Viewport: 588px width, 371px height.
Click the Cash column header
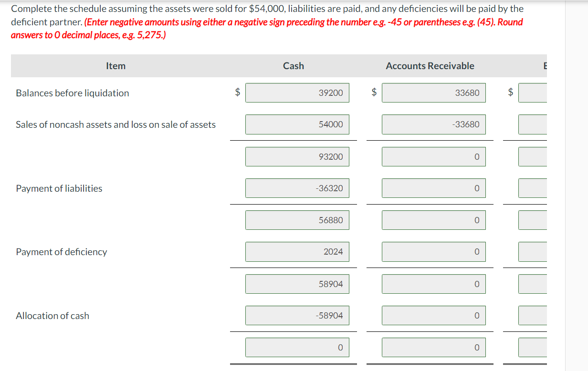point(293,66)
